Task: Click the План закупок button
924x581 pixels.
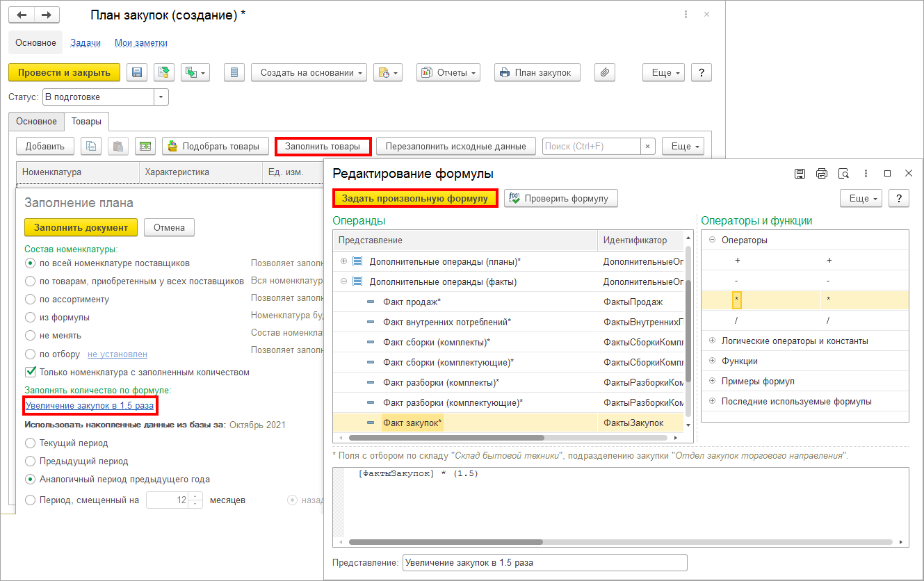Action: [x=537, y=72]
